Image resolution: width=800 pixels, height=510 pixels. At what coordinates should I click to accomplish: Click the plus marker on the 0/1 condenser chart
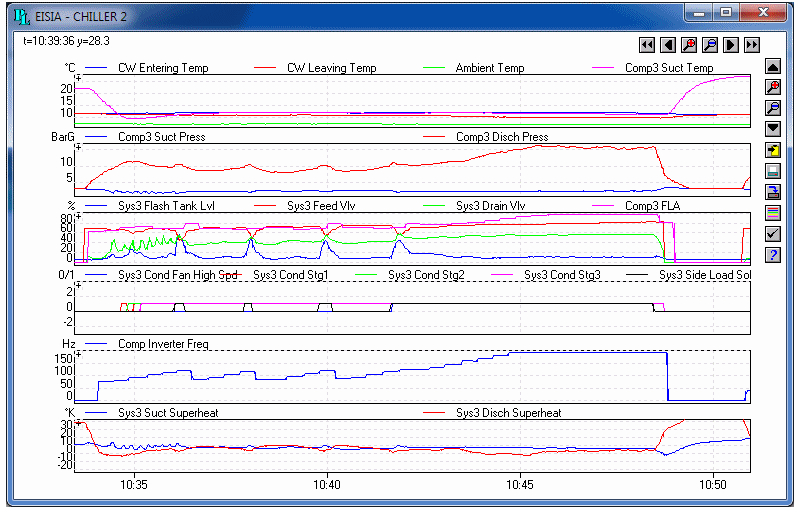(78, 285)
